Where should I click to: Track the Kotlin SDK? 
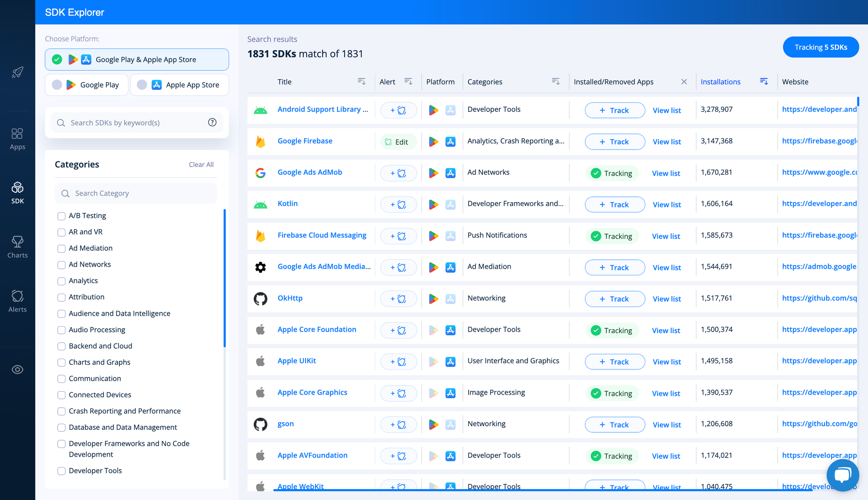[615, 204]
